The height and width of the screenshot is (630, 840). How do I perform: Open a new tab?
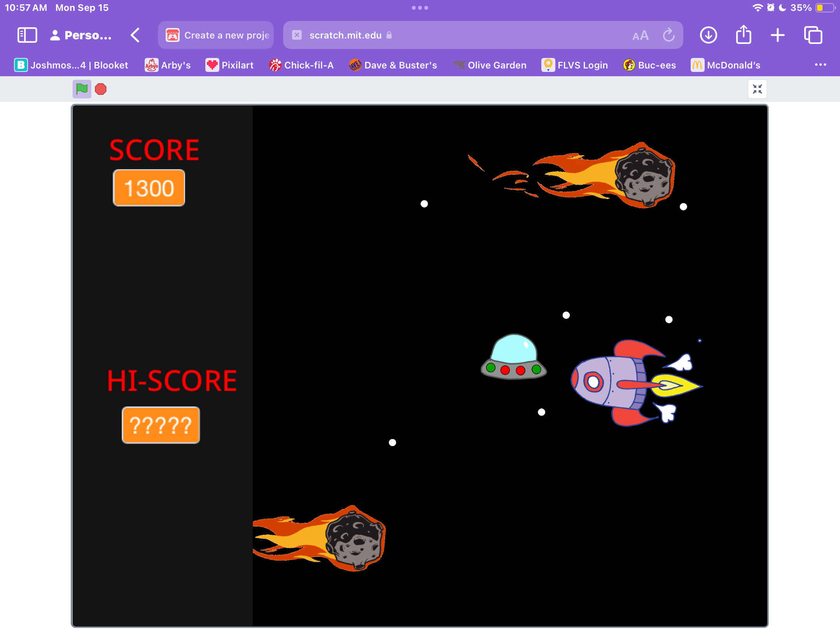pos(777,35)
